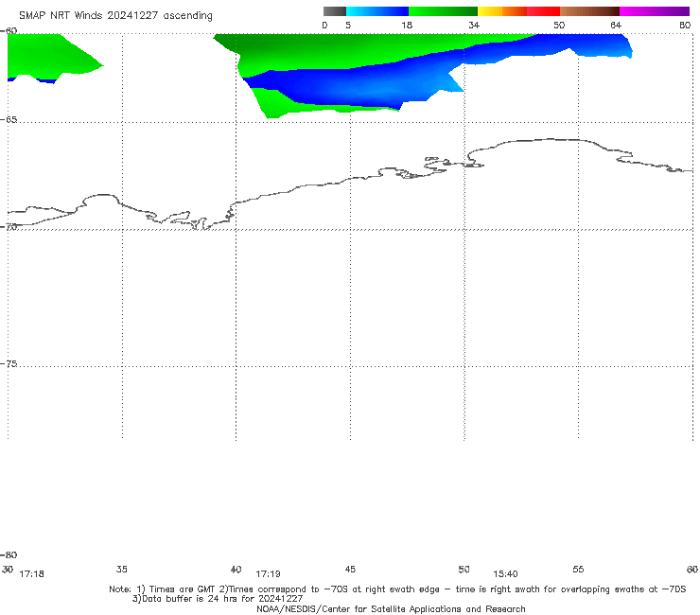Click the green wind patch at top left
The height and width of the screenshot is (615, 700).
coord(47,56)
